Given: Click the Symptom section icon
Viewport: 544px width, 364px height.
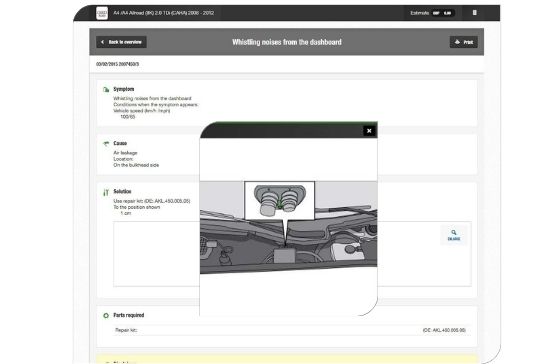Looking at the screenshot, I should coord(106,90).
